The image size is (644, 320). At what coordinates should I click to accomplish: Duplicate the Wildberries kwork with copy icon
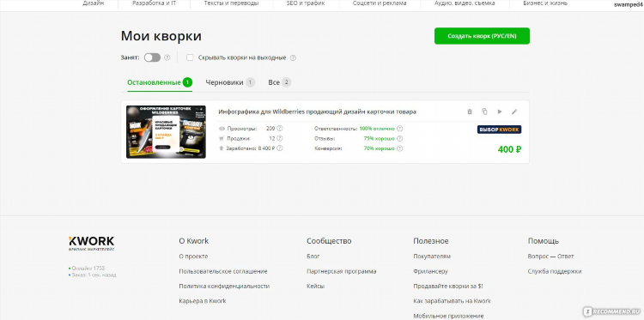(484, 112)
